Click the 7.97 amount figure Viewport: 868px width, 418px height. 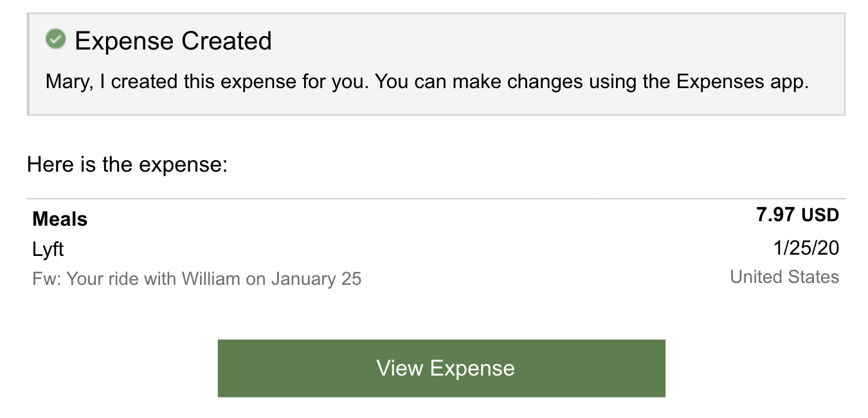(x=775, y=215)
